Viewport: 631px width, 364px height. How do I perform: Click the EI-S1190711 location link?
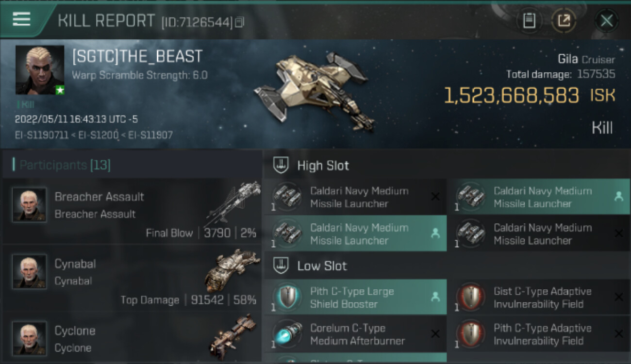(x=41, y=135)
